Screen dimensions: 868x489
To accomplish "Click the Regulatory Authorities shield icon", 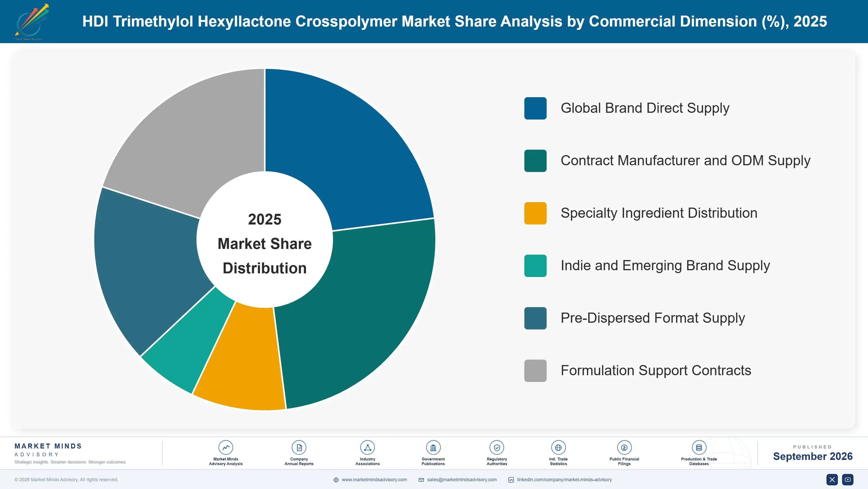I will click(x=497, y=447).
